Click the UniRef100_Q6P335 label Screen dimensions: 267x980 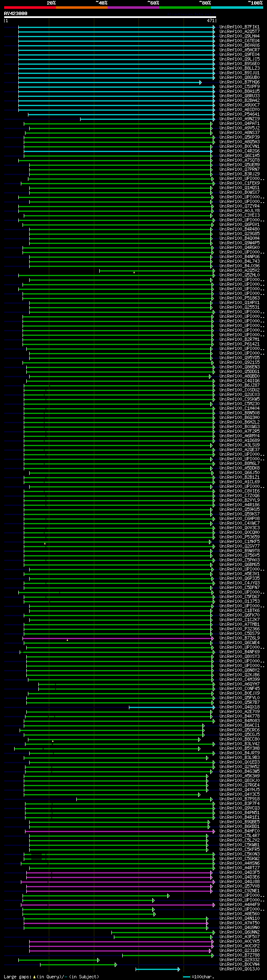(x=239, y=579)
